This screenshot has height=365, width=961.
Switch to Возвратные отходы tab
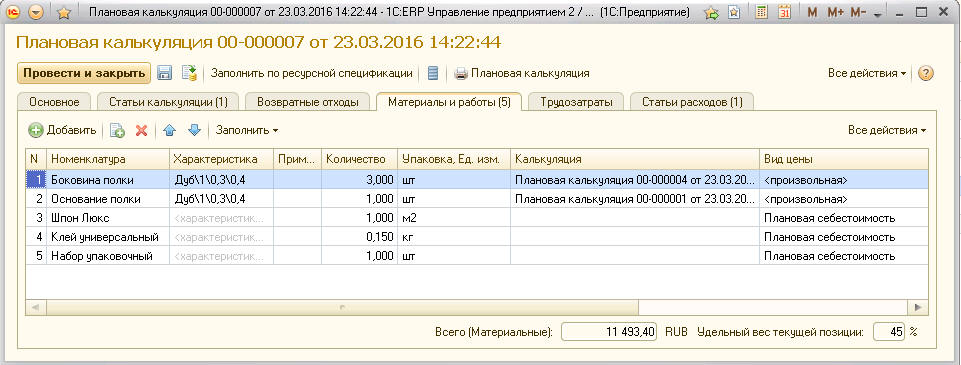click(308, 102)
